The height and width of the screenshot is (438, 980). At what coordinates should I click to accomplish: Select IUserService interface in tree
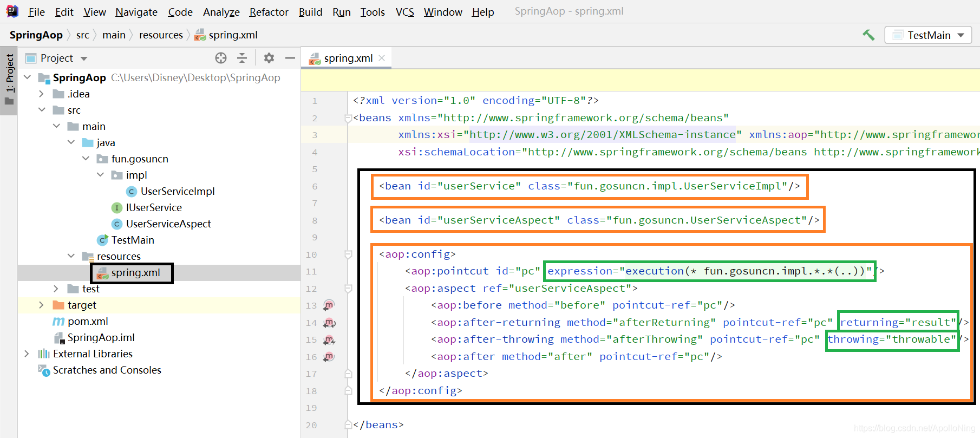coord(154,207)
